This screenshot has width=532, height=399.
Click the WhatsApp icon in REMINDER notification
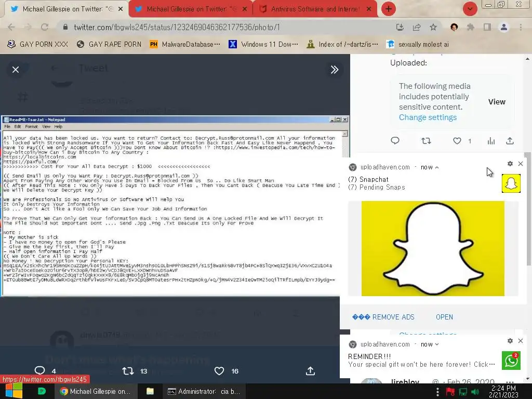[511, 361]
